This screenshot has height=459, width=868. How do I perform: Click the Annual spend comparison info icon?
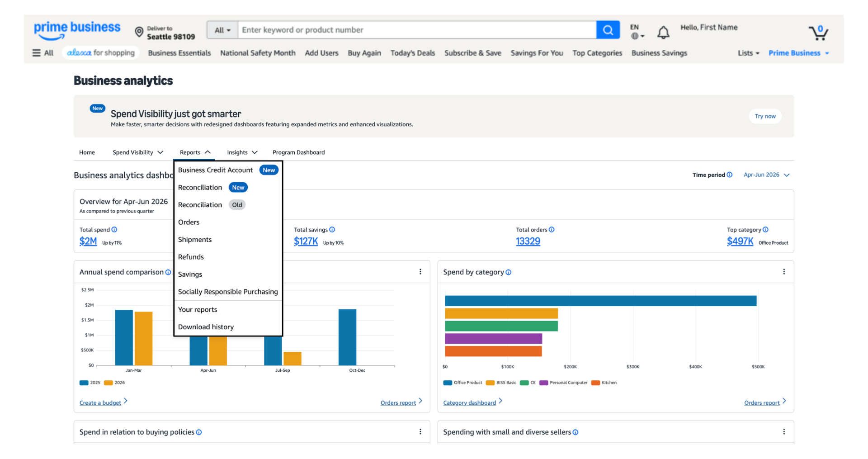[x=168, y=272]
